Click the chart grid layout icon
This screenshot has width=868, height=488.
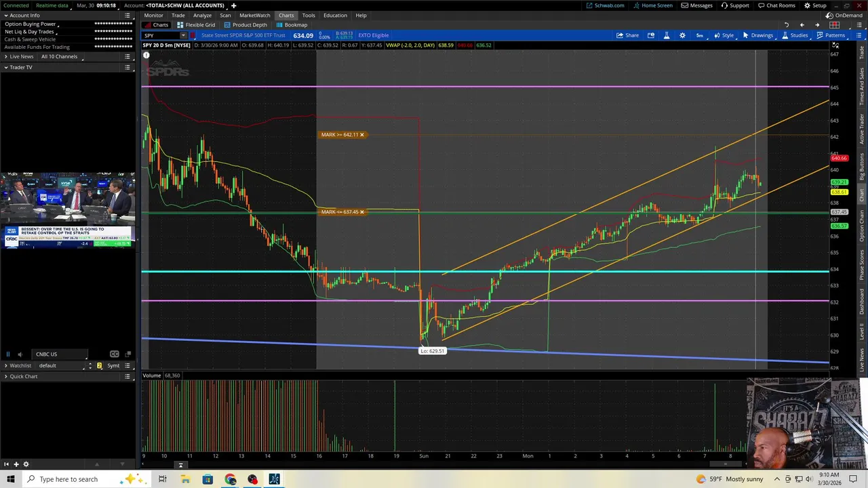point(834,25)
